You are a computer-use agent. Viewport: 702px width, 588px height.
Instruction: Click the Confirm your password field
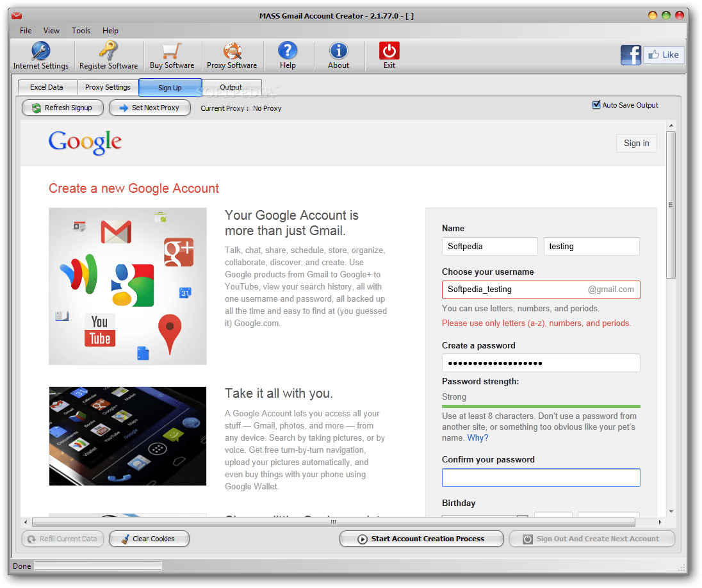pyautogui.click(x=541, y=477)
